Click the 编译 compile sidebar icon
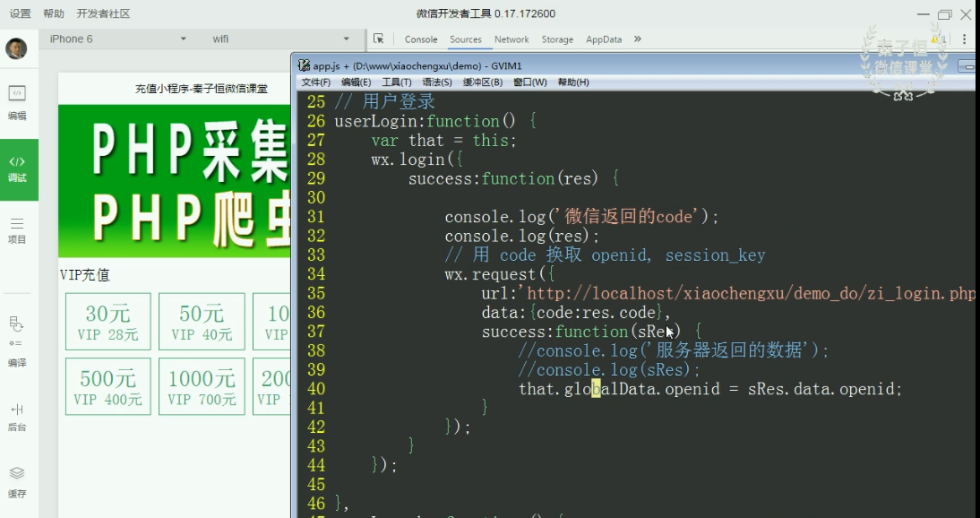The width and height of the screenshot is (980, 518). click(17, 342)
